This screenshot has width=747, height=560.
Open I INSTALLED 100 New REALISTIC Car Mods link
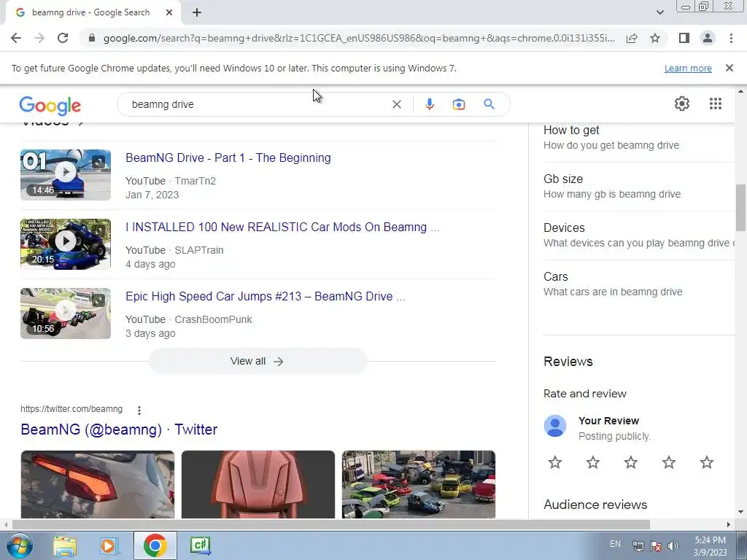point(282,227)
